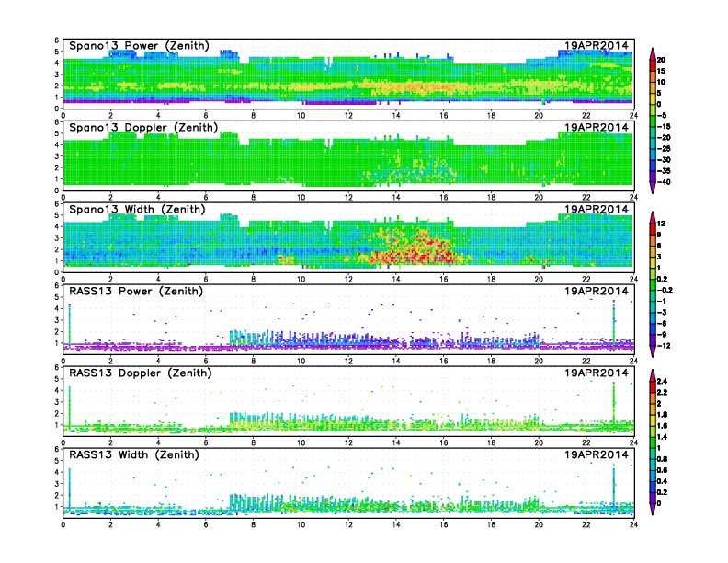Click the 19APR2014 date in RASS13 Power panel
The image size is (728, 563).
point(597,291)
